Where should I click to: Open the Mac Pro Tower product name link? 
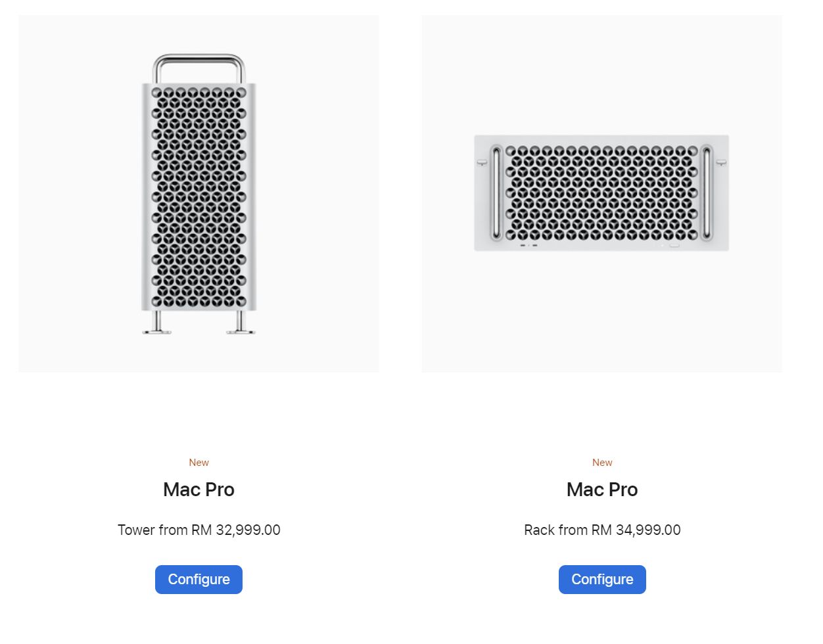[199, 489]
